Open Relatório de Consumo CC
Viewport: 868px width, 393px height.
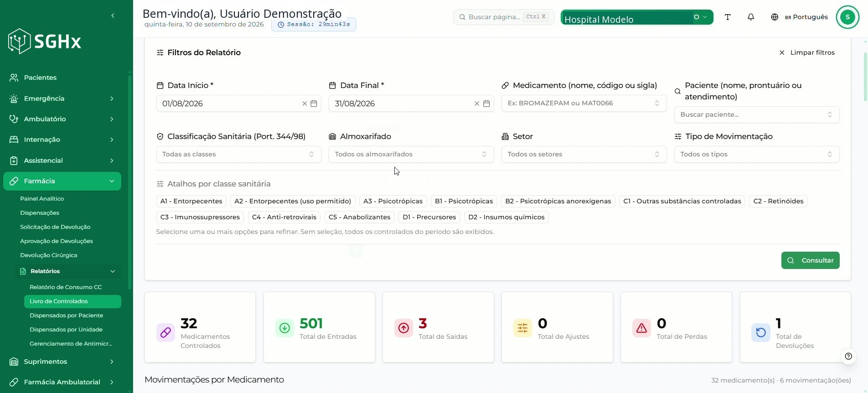(x=66, y=287)
